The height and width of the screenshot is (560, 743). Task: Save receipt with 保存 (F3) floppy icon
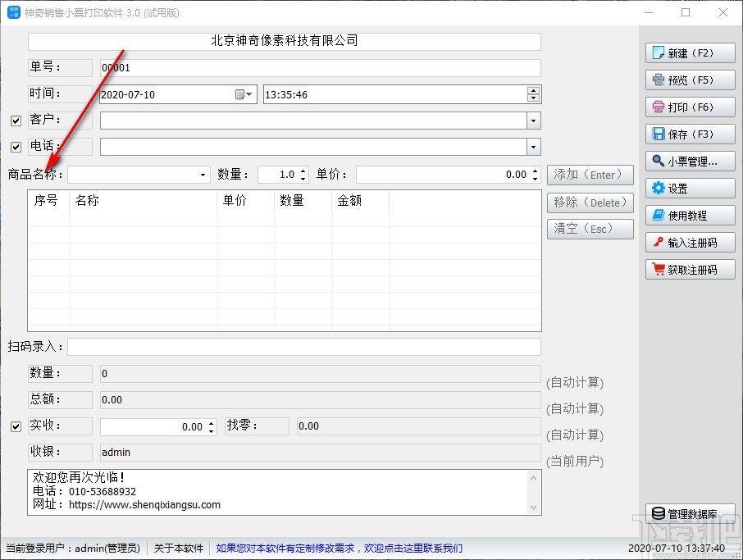coord(659,134)
